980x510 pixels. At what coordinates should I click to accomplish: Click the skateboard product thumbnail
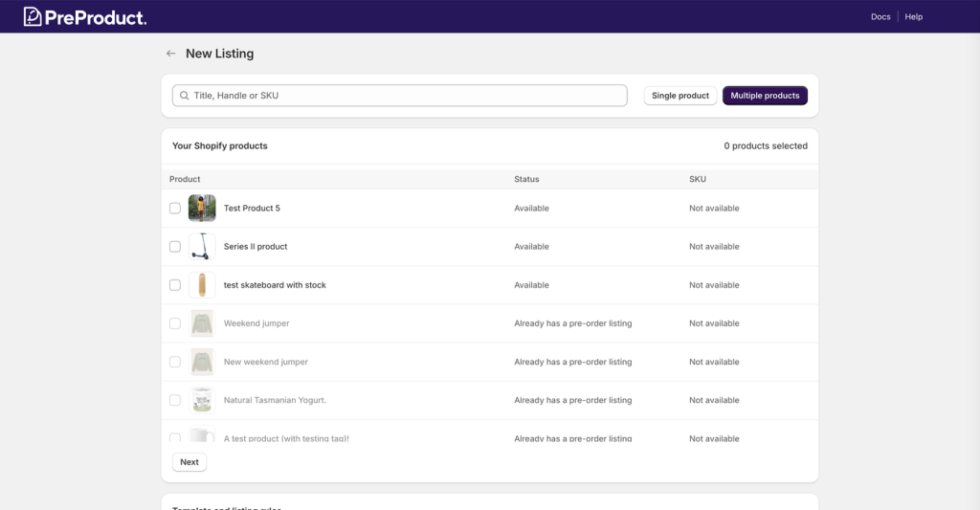[x=202, y=285]
